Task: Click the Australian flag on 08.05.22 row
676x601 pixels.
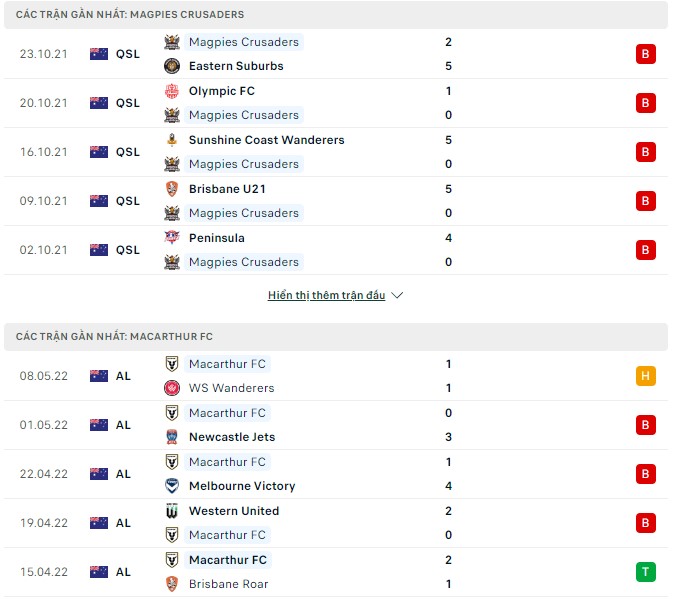Action: coord(99,376)
